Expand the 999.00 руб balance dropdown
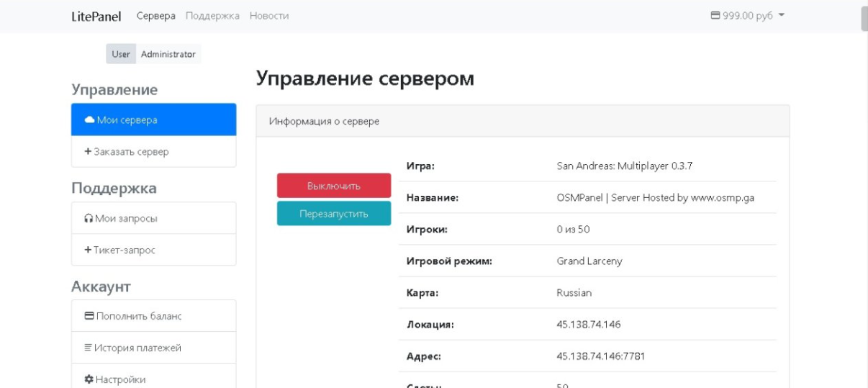The width and height of the screenshot is (868, 388). (x=747, y=16)
